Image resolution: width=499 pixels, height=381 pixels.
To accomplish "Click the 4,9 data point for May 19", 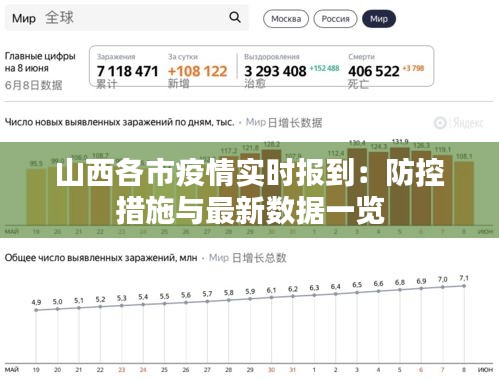I will tap(36, 310).
